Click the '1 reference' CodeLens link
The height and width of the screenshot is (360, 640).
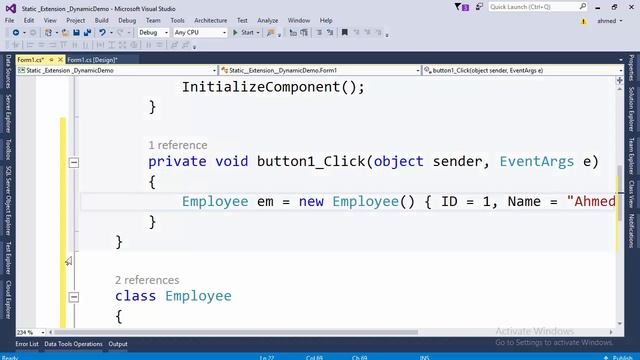pos(178,145)
